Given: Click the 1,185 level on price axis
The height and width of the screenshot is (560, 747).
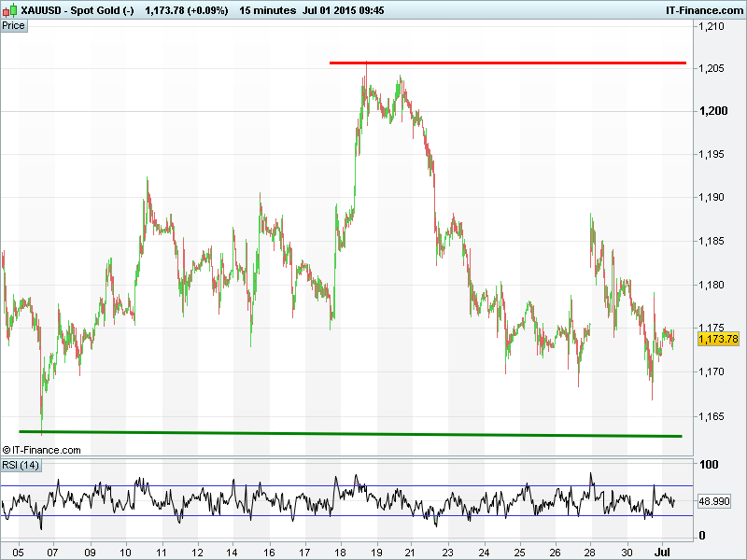Looking at the screenshot, I should pyautogui.click(x=712, y=242).
